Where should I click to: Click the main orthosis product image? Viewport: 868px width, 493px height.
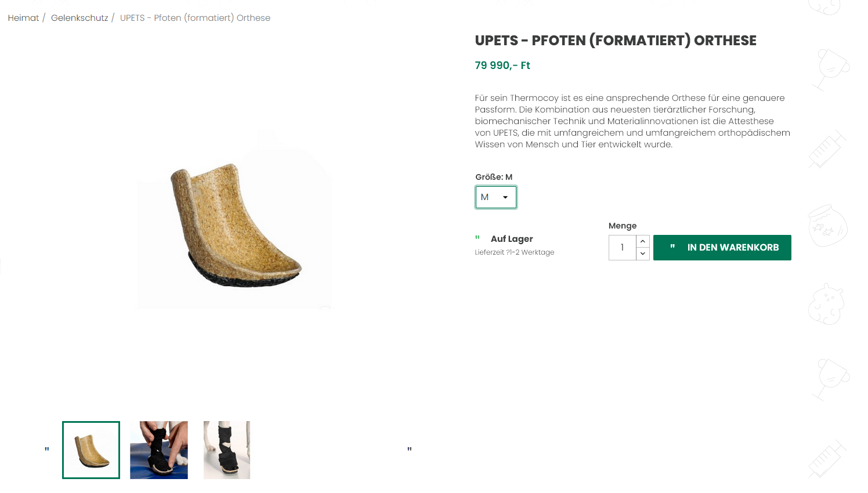pyautogui.click(x=234, y=225)
